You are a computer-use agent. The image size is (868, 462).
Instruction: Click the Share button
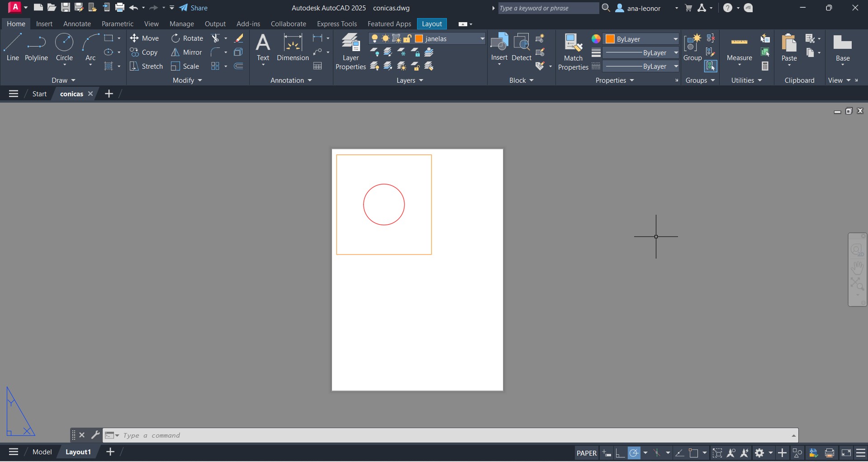194,8
